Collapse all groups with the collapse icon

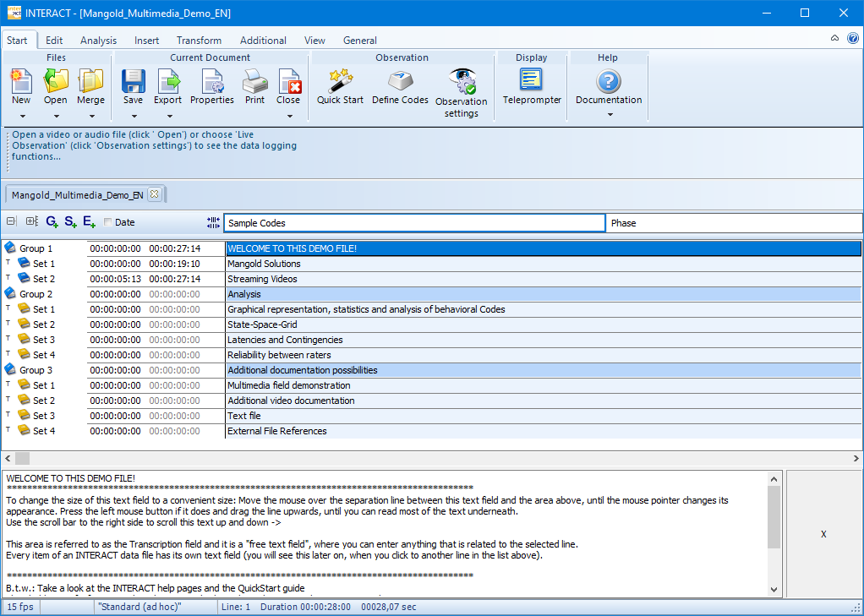click(x=10, y=221)
